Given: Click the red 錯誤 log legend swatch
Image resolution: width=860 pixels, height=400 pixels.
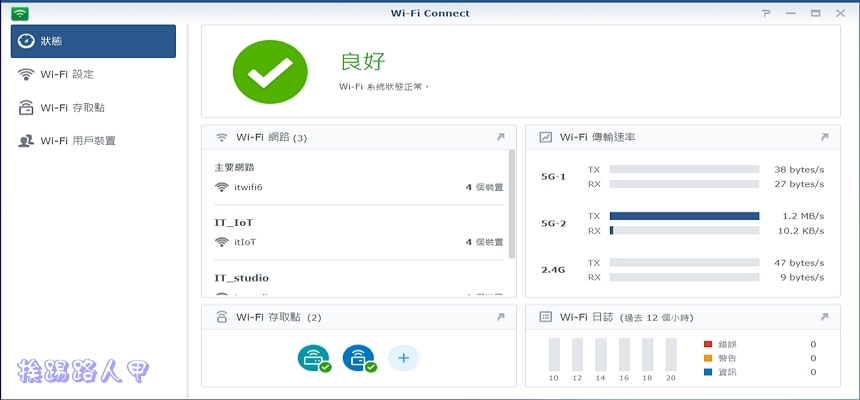Looking at the screenshot, I should (708, 344).
